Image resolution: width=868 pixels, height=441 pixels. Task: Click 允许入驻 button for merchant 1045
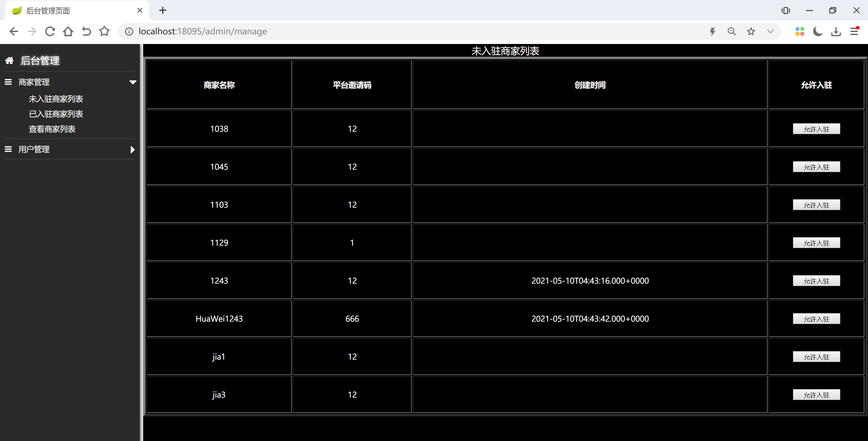(x=816, y=167)
